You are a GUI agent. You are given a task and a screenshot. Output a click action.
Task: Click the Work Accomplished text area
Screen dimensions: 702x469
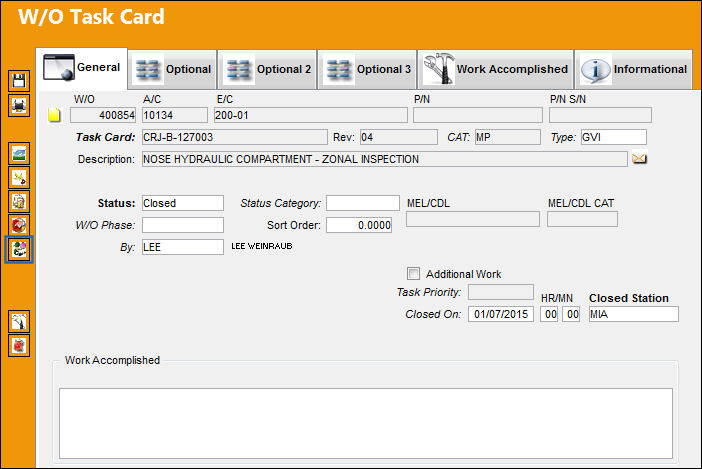[x=366, y=423]
